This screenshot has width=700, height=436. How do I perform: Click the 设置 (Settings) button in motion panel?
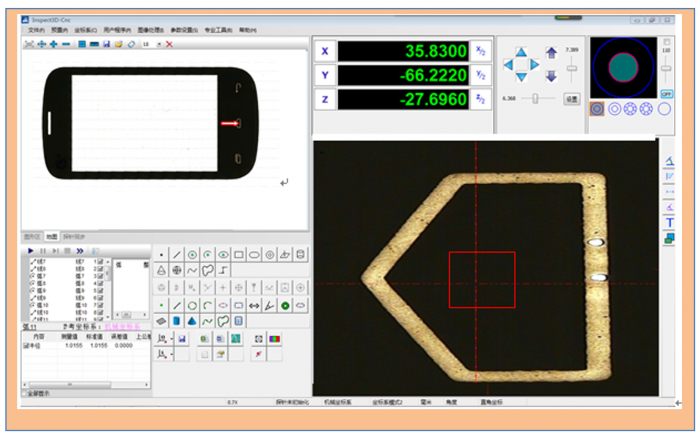tap(572, 99)
